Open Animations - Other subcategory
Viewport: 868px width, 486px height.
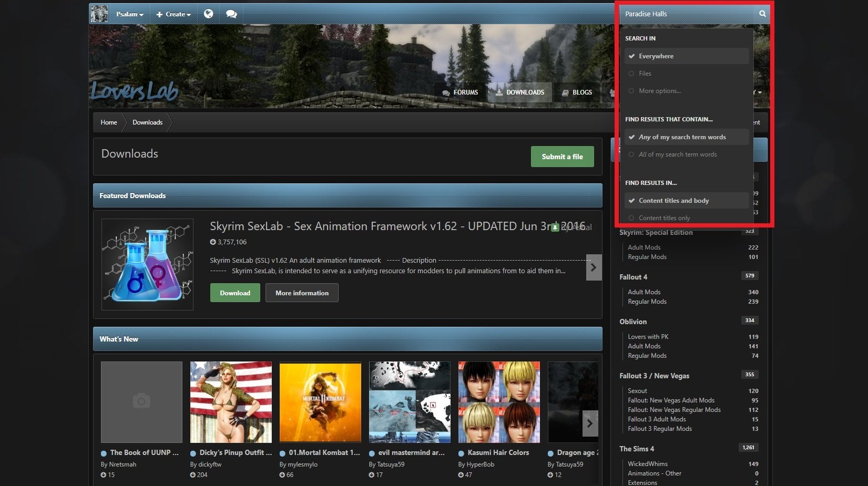pyautogui.click(x=655, y=473)
